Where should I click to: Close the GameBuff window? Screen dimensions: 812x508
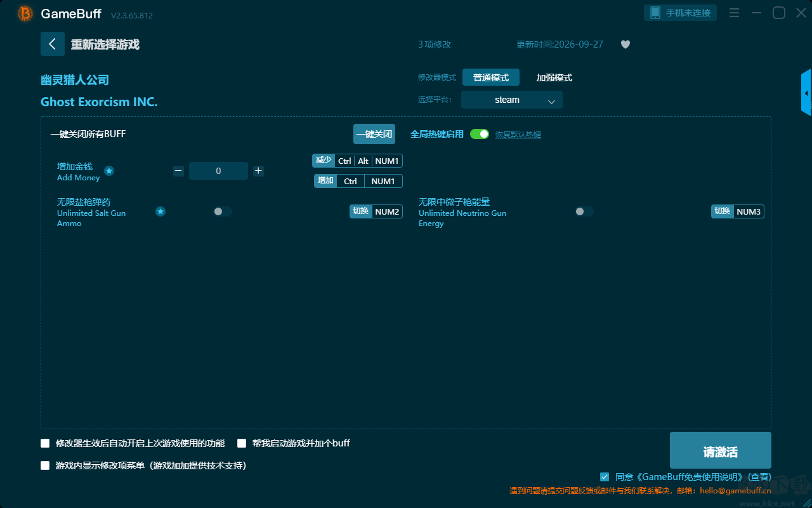[801, 13]
